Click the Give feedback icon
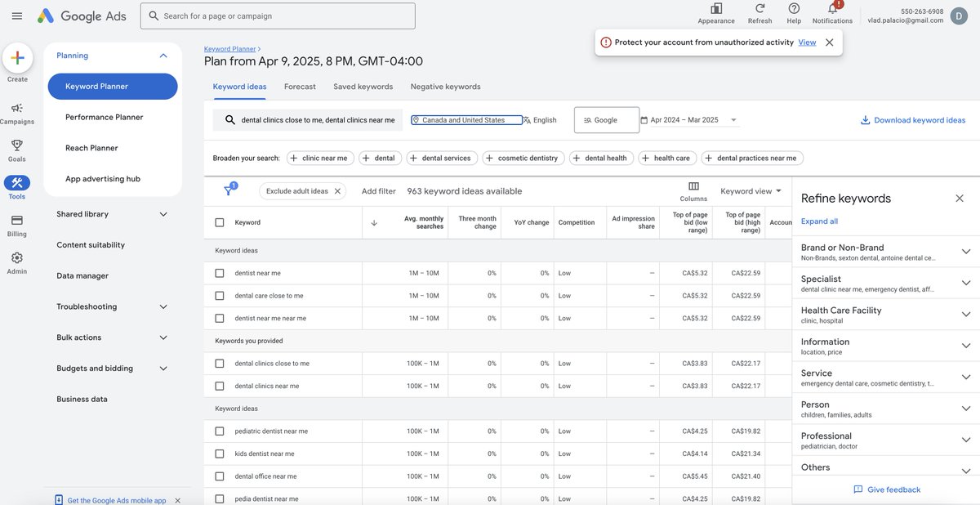 [857, 489]
